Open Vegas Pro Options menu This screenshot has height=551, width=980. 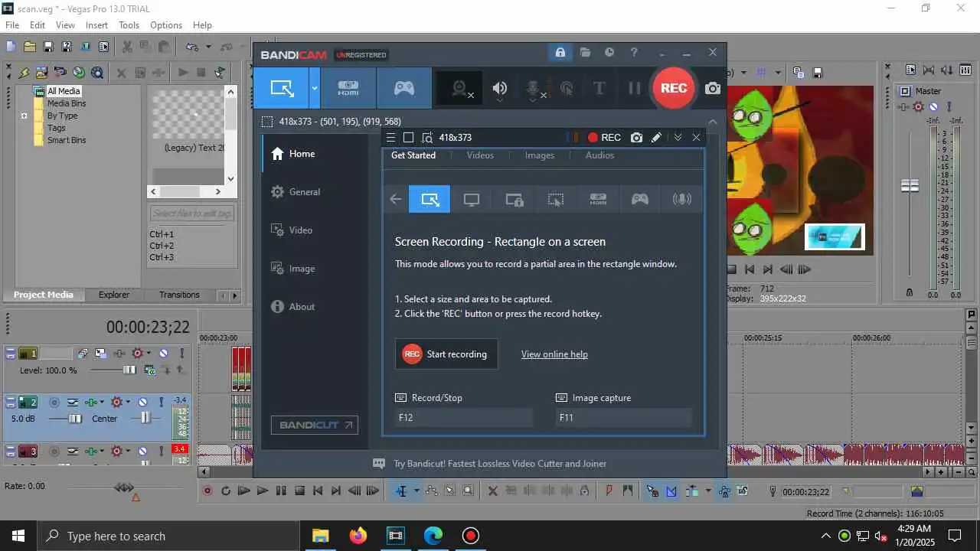(166, 25)
